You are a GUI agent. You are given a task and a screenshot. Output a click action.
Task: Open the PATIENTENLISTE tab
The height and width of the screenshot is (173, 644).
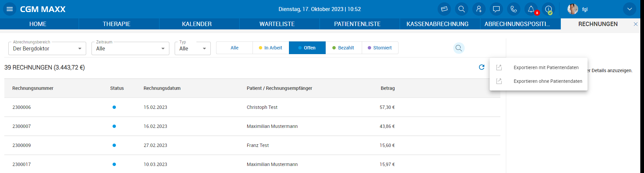coord(357,24)
